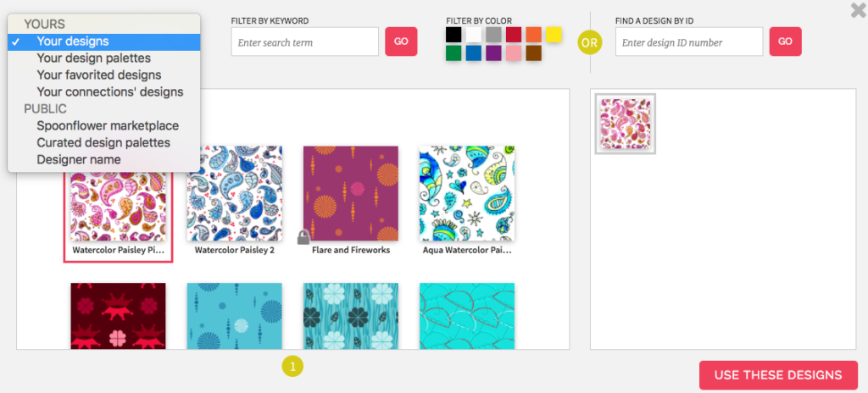This screenshot has width=868, height=393.
Task: Click USE THESE DESIGNS button
Action: tap(778, 375)
